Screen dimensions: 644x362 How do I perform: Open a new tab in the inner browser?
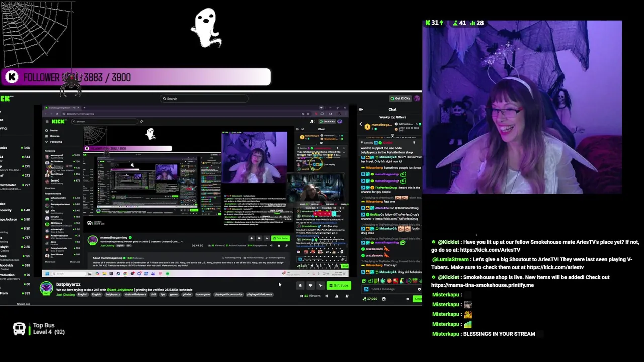[84, 108]
